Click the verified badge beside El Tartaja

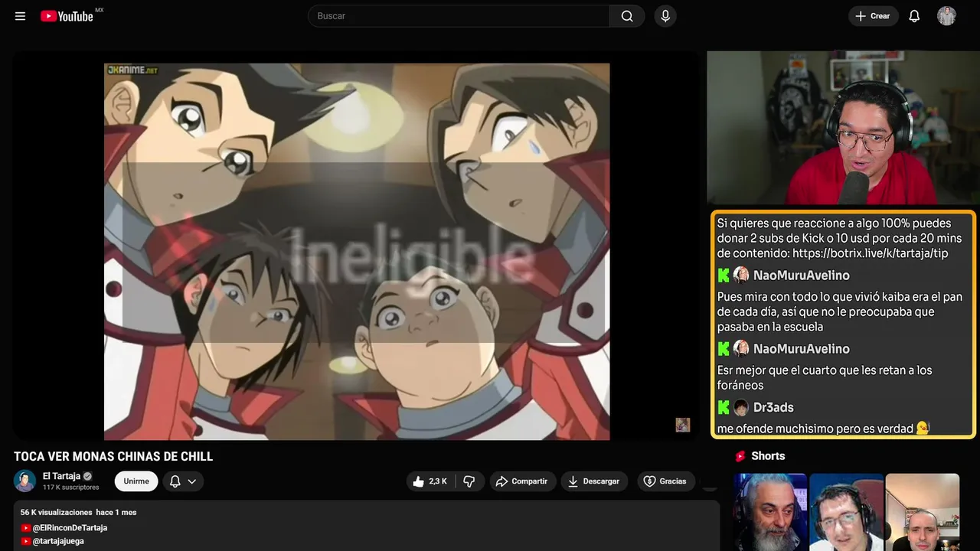pyautogui.click(x=87, y=476)
